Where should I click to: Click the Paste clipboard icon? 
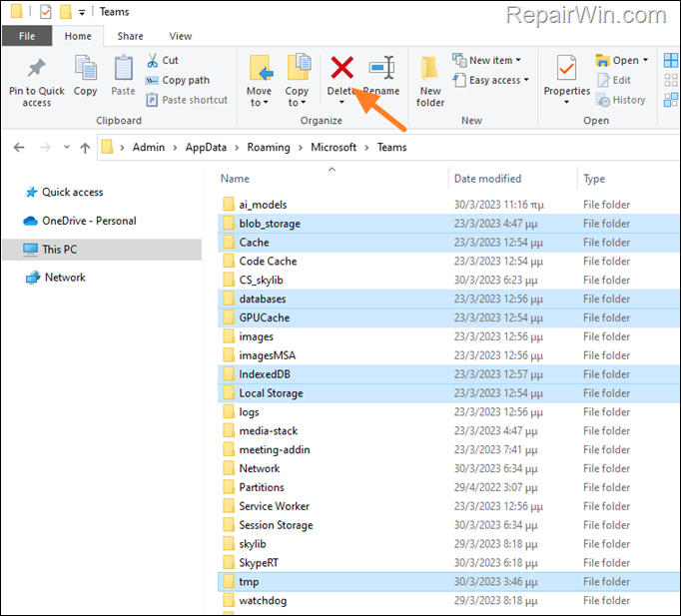tap(124, 67)
